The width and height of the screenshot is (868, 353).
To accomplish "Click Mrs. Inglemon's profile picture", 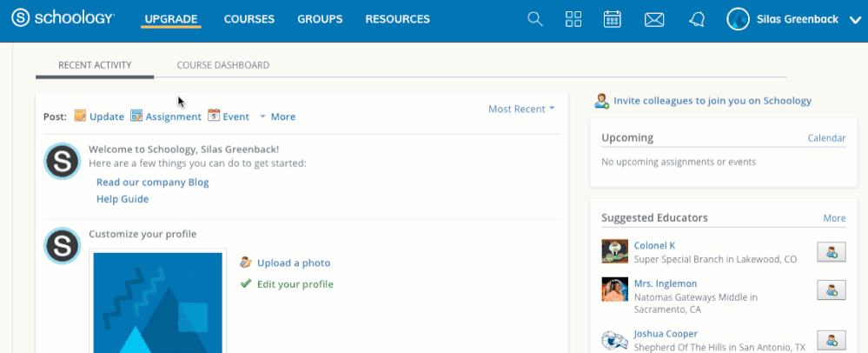I will click(615, 290).
